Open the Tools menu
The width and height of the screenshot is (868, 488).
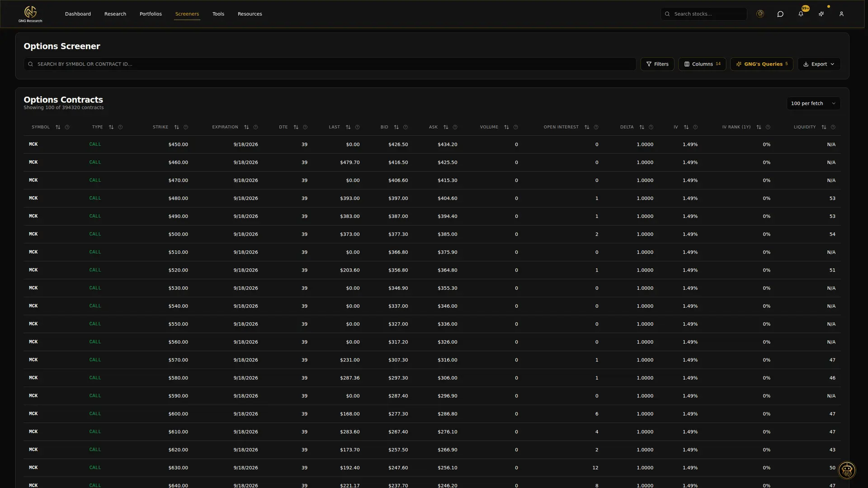pyautogui.click(x=218, y=14)
